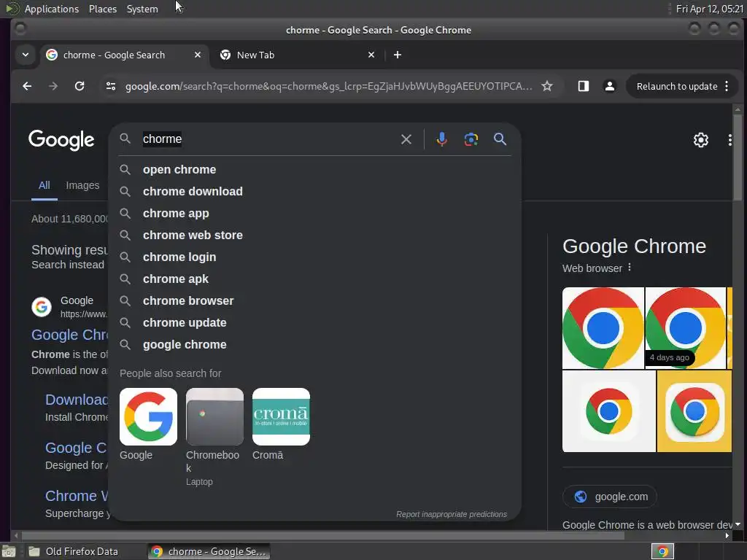The image size is (747, 560).
Task: Go back to the previous page
Action: [x=27, y=86]
